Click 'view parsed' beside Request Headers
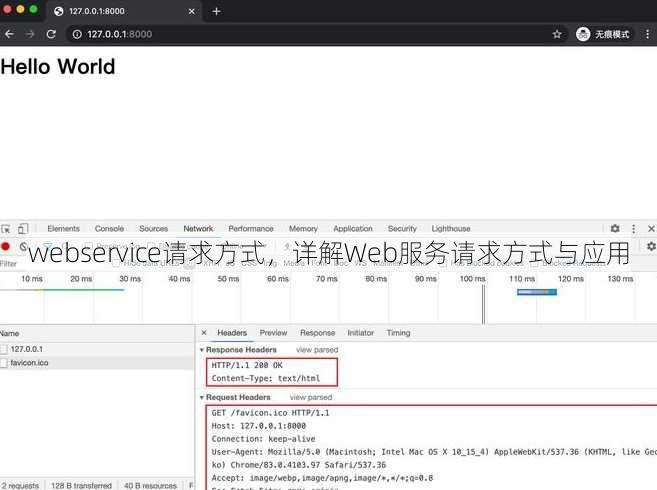The height and width of the screenshot is (490, 657). point(311,397)
